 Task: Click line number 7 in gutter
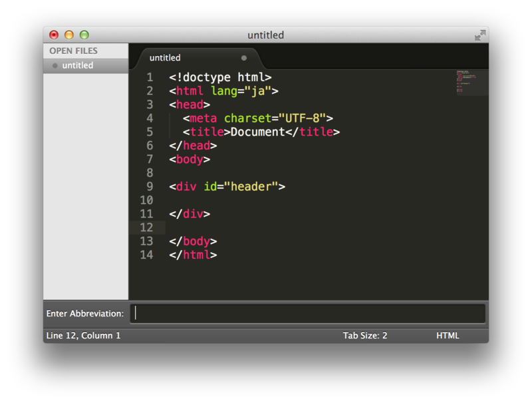150,159
